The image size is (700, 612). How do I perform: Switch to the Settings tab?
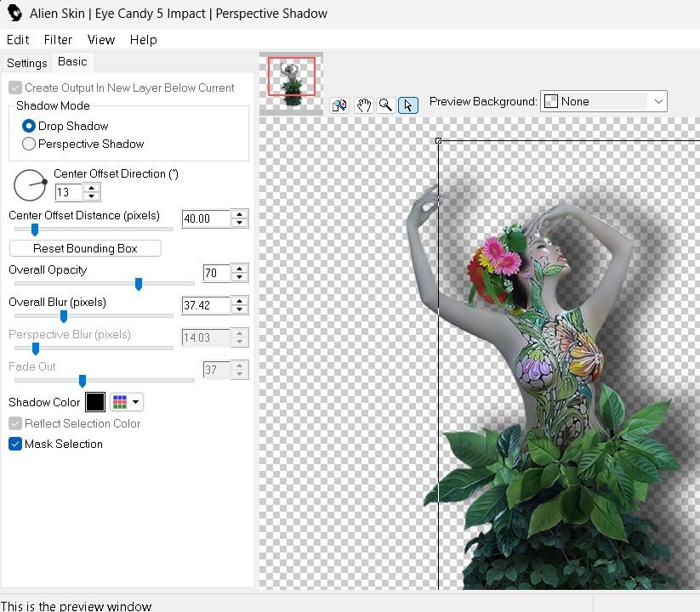tap(27, 63)
